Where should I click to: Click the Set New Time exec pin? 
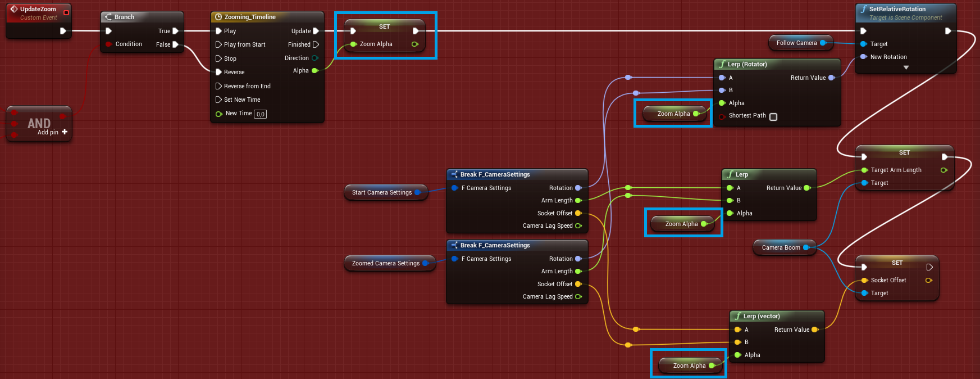tap(218, 100)
